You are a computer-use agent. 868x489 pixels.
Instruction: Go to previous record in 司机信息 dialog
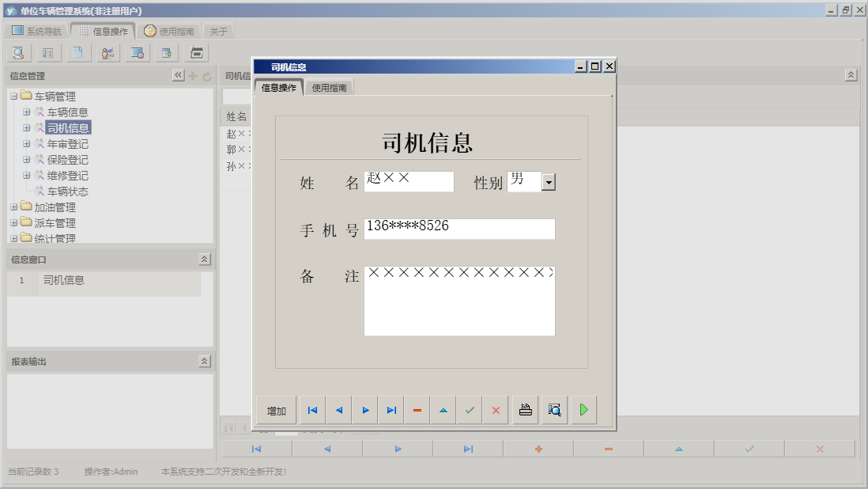339,411
